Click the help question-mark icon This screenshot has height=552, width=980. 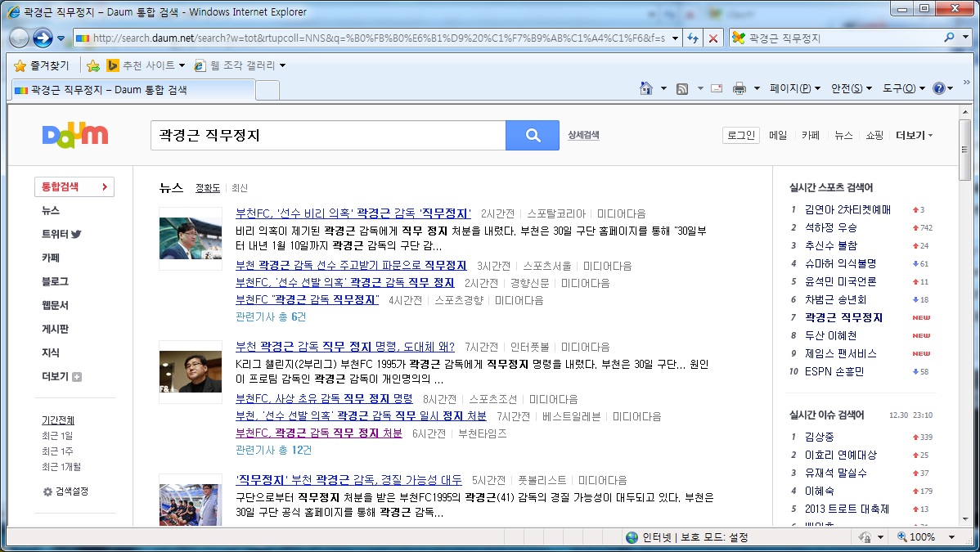pos(939,88)
